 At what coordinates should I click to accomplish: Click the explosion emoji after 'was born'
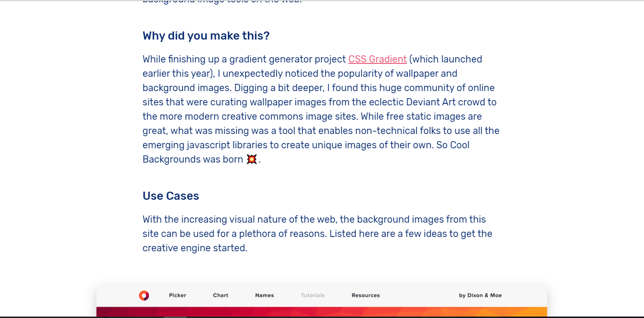click(x=252, y=159)
